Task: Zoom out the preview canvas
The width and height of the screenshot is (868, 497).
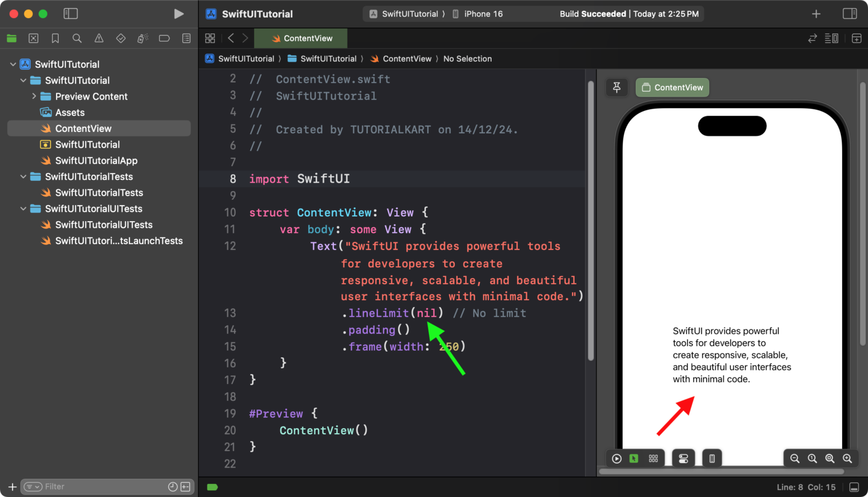Action: point(795,459)
